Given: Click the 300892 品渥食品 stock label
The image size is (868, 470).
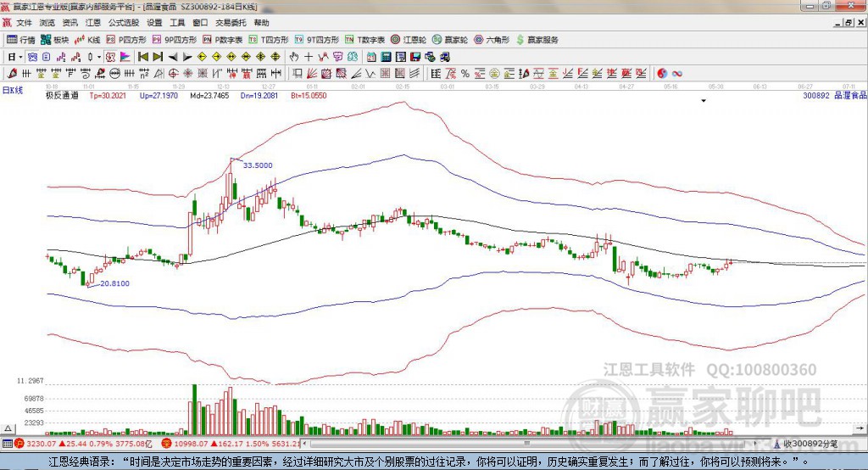Looking at the screenshot, I should [x=834, y=95].
